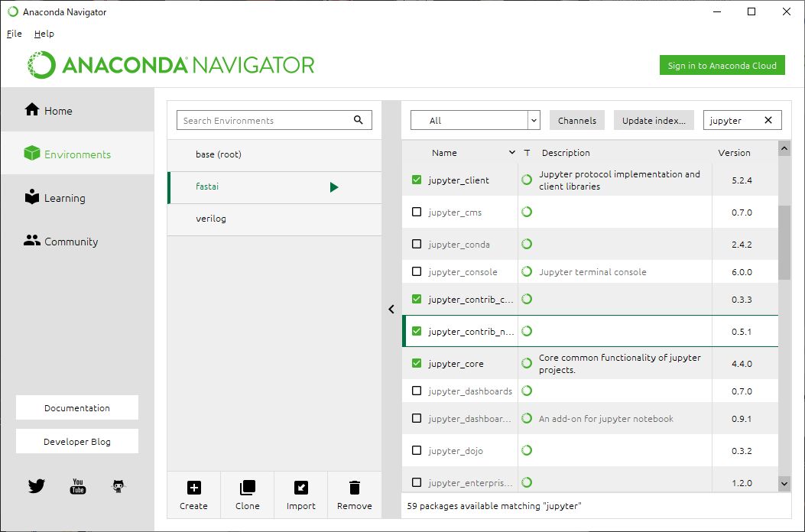
Task: Select version 6.0.0 of jupyter_console
Action: 742,271
